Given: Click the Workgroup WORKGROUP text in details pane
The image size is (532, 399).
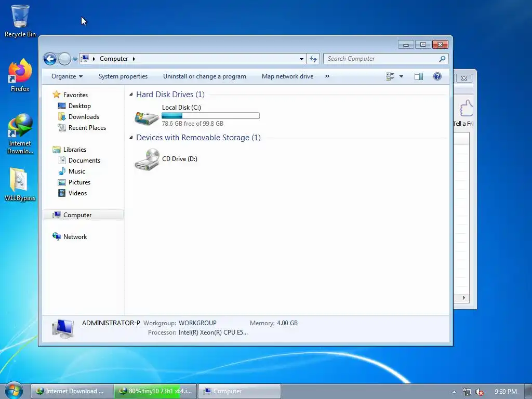Looking at the screenshot, I should pos(180,323).
